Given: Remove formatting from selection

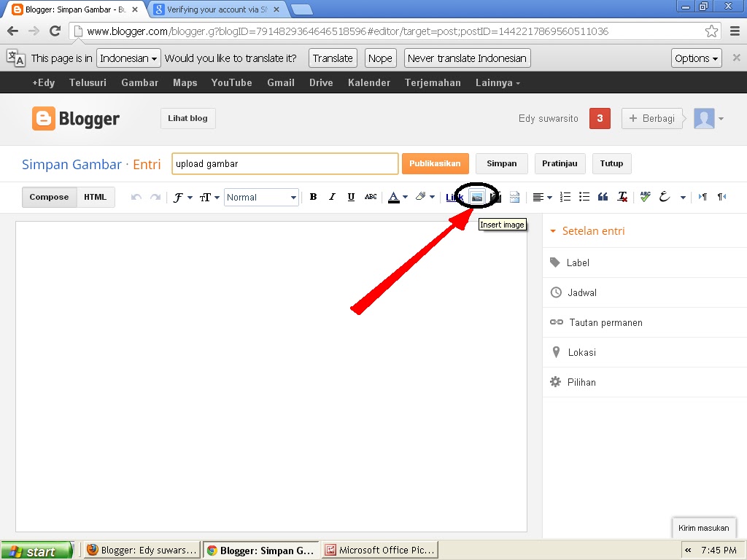Looking at the screenshot, I should 622,197.
